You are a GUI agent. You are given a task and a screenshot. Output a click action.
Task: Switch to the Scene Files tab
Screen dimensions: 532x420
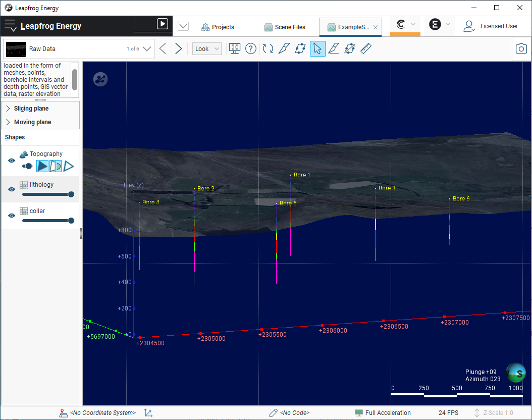pos(285,27)
